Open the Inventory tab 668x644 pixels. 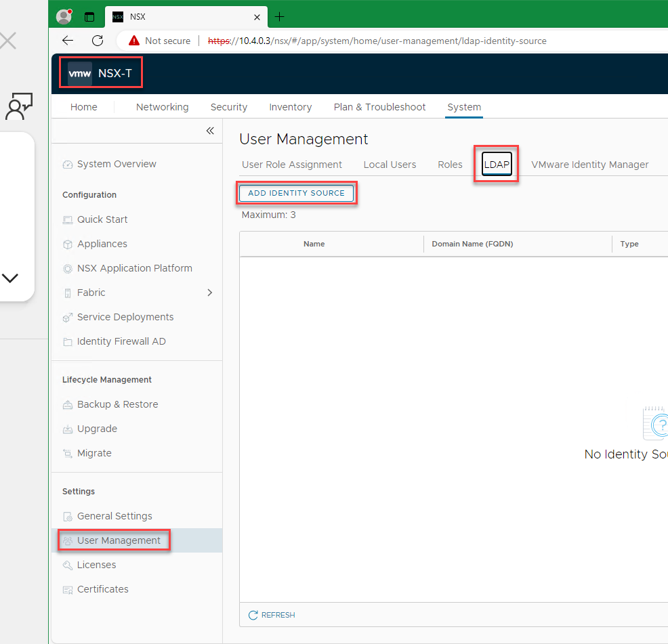point(291,107)
